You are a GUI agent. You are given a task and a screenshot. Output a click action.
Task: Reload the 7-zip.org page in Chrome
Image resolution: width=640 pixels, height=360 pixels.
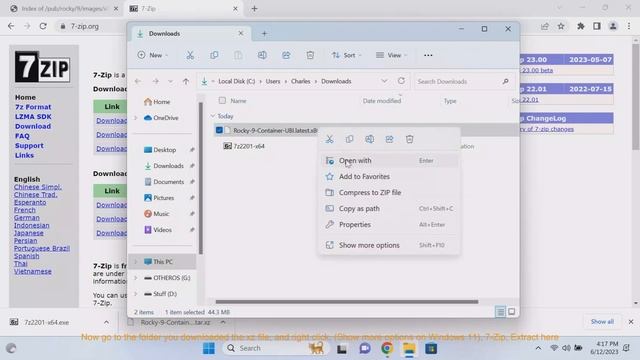pos(43,26)
